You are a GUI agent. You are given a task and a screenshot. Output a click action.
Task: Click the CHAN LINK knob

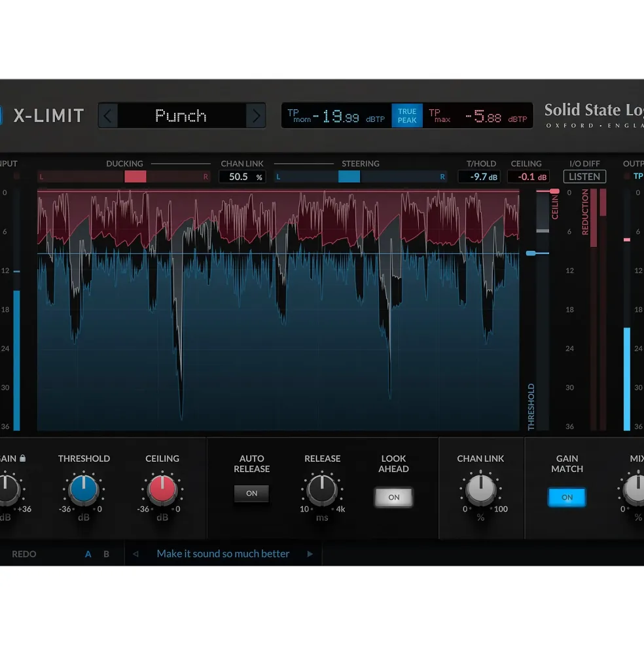(x=481, y=490)
